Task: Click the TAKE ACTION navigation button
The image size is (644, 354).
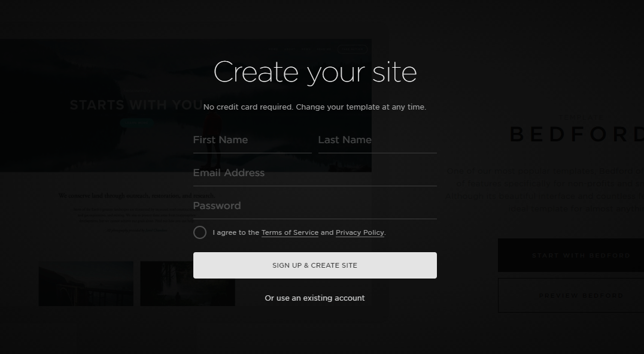Action: tap(352, 49)
